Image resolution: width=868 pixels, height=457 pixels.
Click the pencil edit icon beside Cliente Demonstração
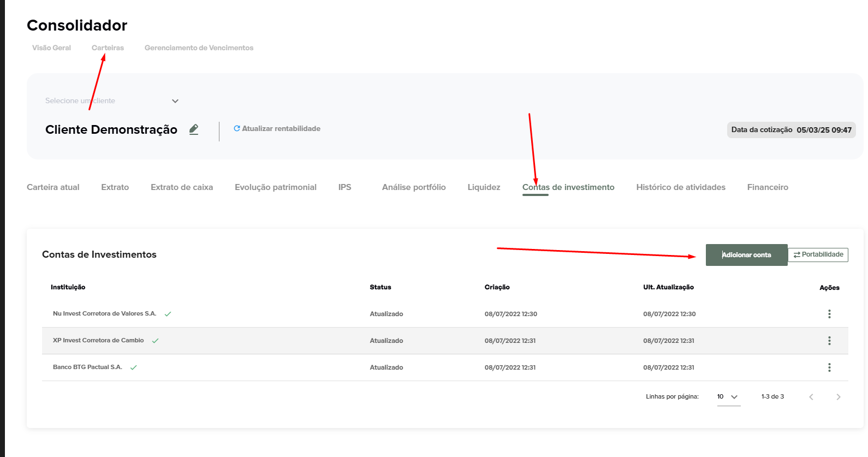coord(194,129)
